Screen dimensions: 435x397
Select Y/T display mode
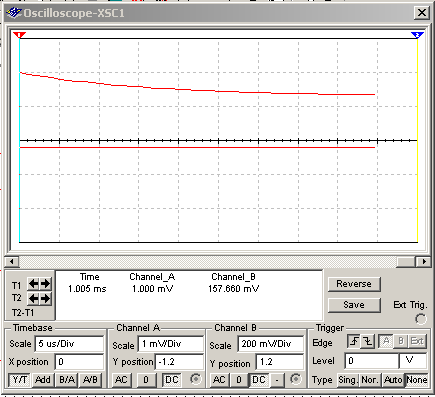(20, 380)
